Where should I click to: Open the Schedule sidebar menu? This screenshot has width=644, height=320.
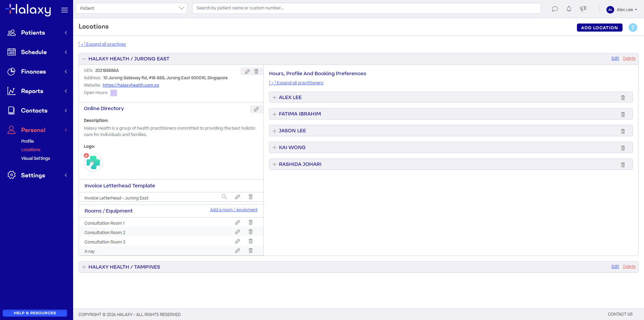[x=37, y=52]
